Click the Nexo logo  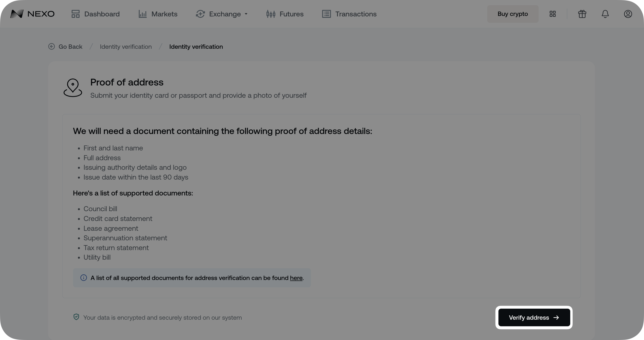pyautogui.click(x=32, y=14)
